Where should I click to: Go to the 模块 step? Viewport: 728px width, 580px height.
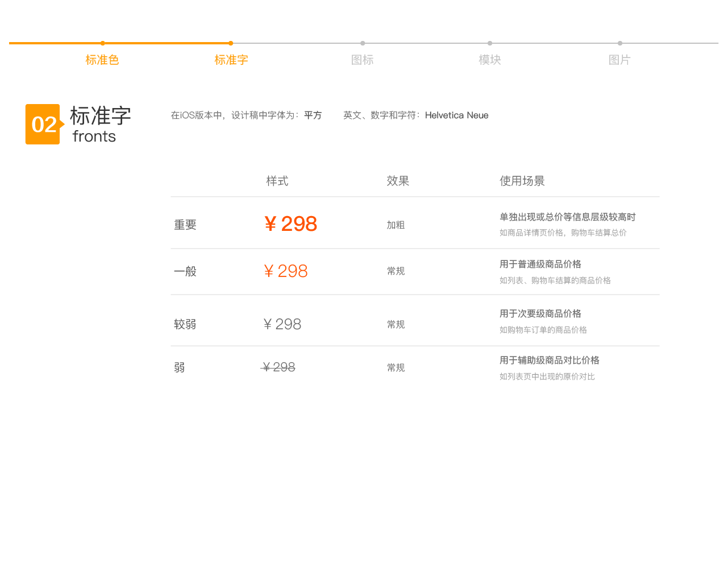pos(490,60)
